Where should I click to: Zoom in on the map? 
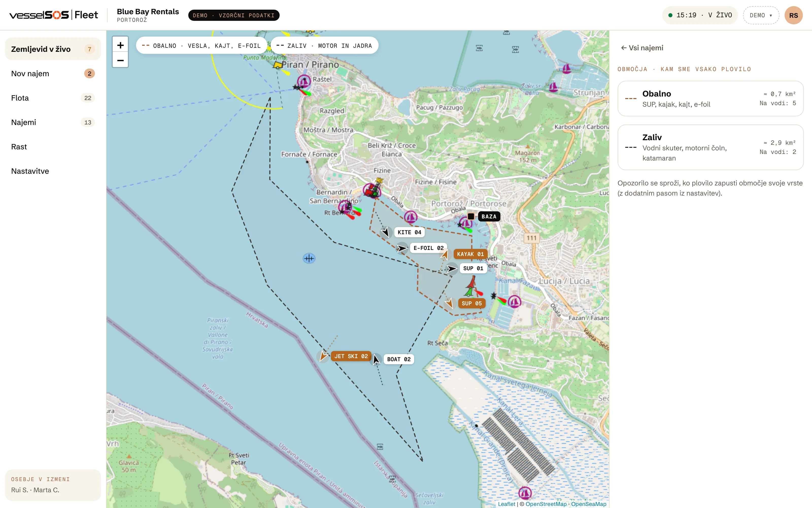pyautogui.click(x=120, y=45)
